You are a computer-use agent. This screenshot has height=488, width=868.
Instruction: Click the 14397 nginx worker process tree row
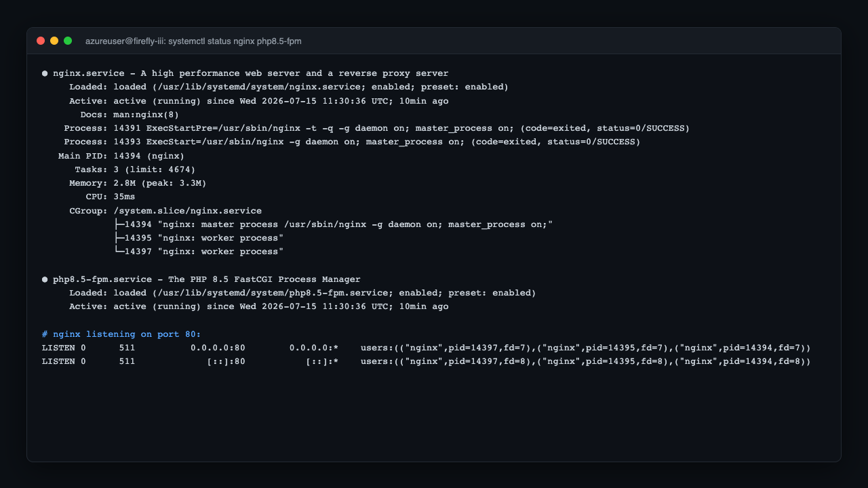tap(199, 251)
